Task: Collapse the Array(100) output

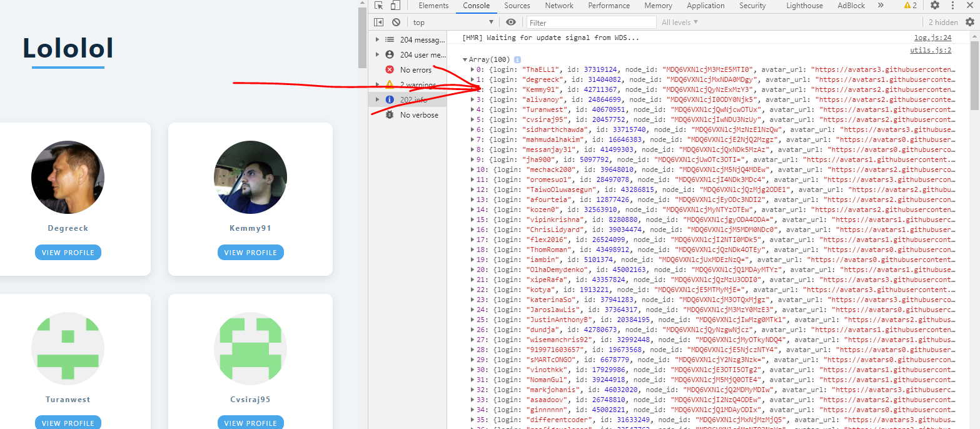Action: (x=465, y=59)
